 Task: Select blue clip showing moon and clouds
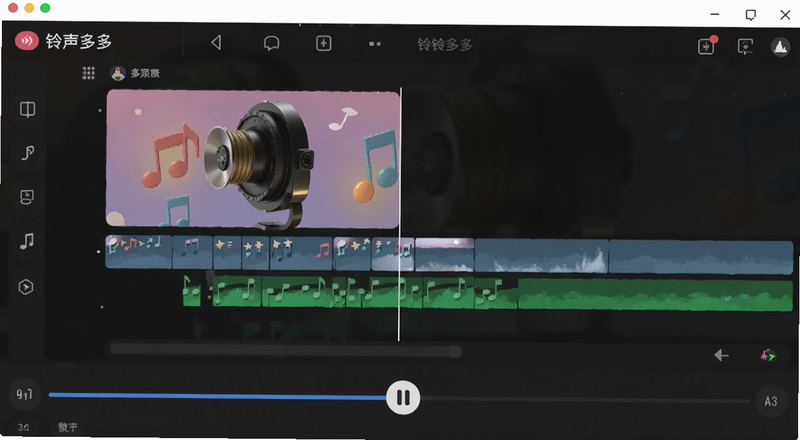tap(444, 254)
